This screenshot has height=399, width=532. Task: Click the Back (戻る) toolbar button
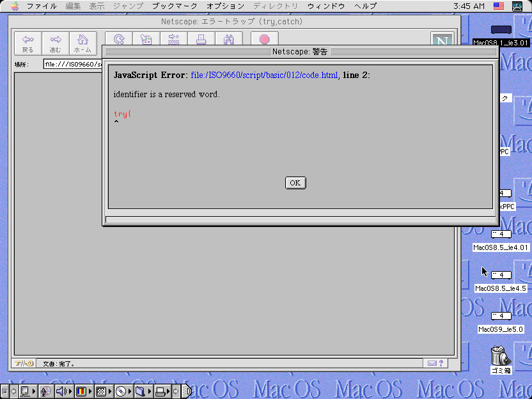[x=28, y=43]
